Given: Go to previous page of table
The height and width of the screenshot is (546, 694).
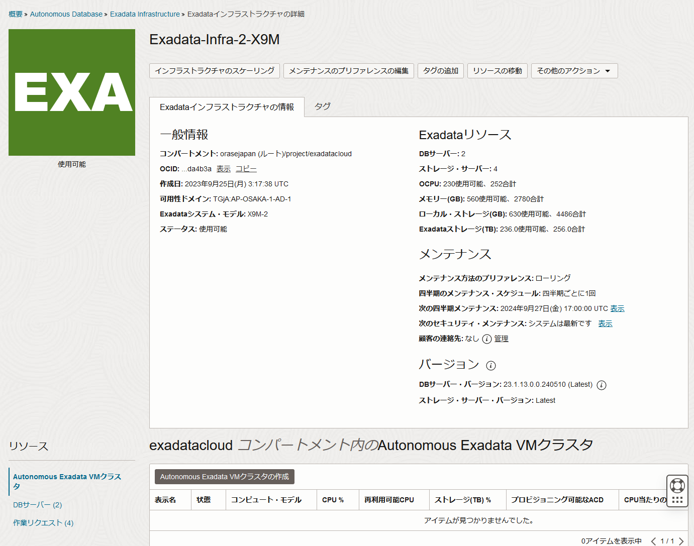Looking at the screenshot, I should [x=654, y=541].
